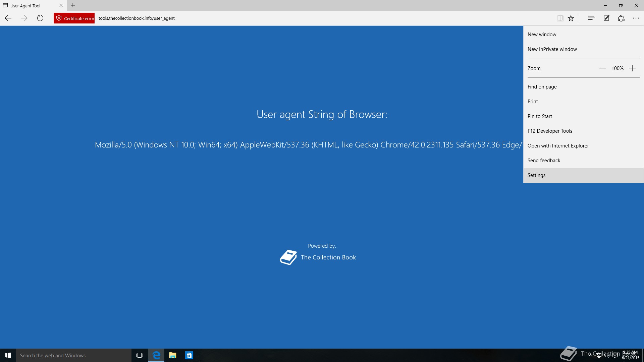Click the Edge icon on the taskbar
The height and width of the screenshot is (362, 644).
tap(156, 355)
